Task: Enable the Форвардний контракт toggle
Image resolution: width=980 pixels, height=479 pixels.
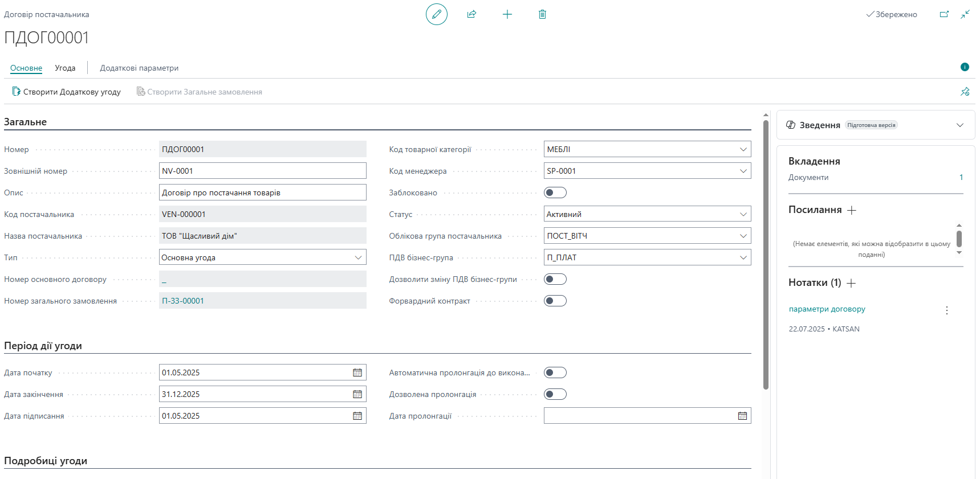Action: [x=555, y=301]
